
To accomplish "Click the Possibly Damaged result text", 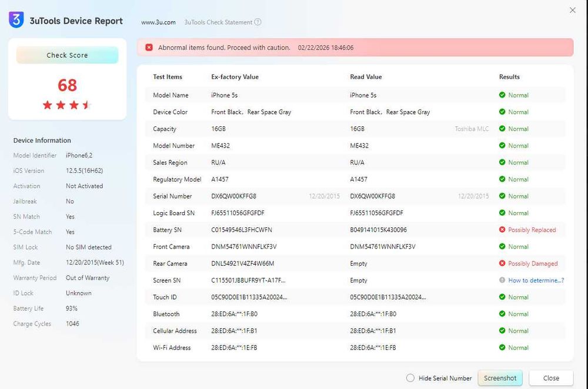I will (533, 263).
